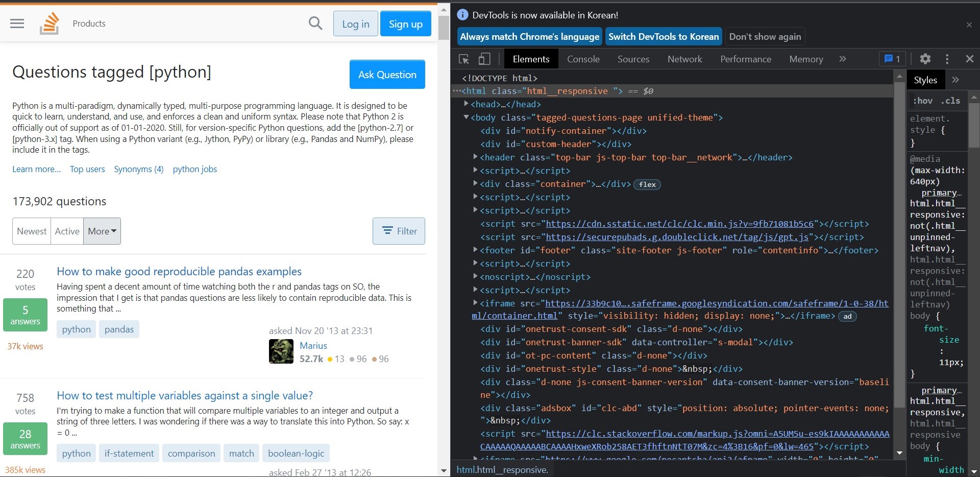
Task: Switch to the Console tab
Action: pyautogui.click(x=583, y=59)
